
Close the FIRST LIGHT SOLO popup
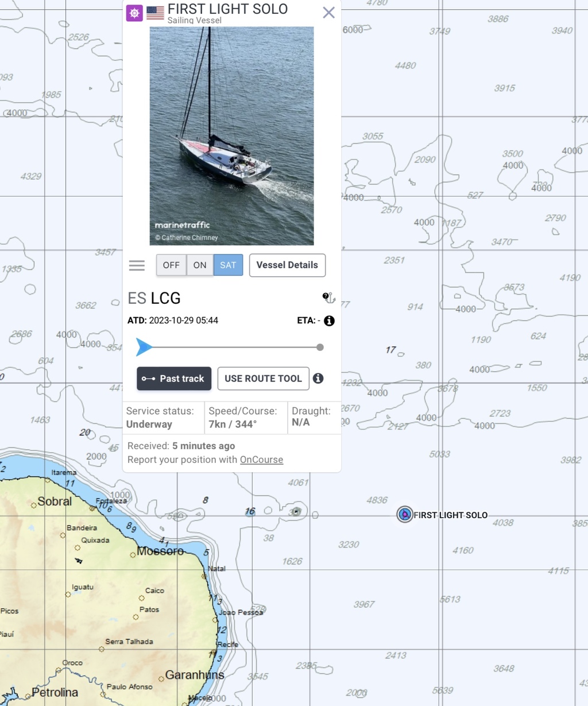tap(328, 13)
